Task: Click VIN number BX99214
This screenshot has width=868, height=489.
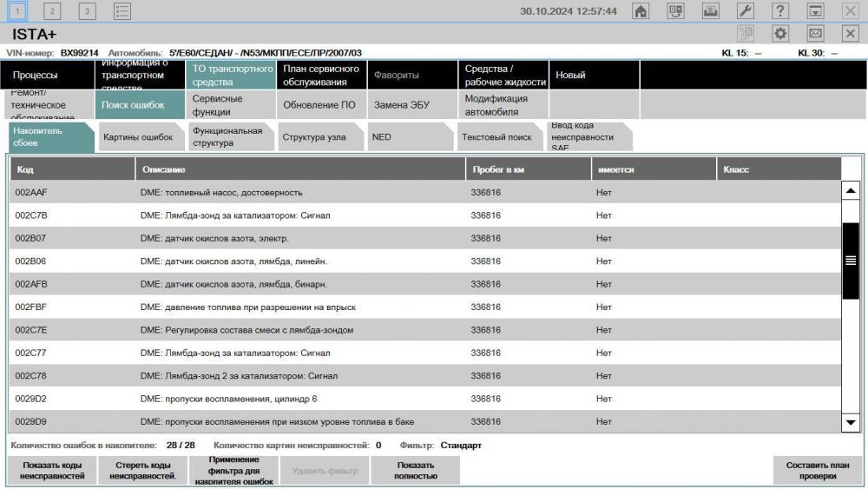Action: point(79,53)
